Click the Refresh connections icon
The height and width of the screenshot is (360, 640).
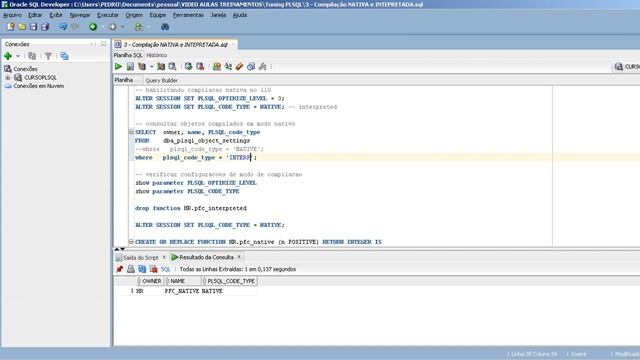tap(32, 56)
